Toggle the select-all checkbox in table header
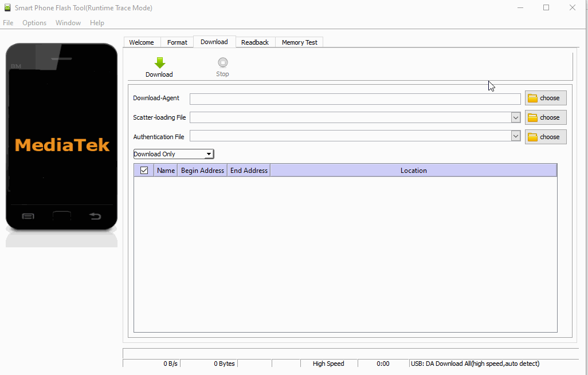Screen dimensions: 588x375 [x=144, y=170]
